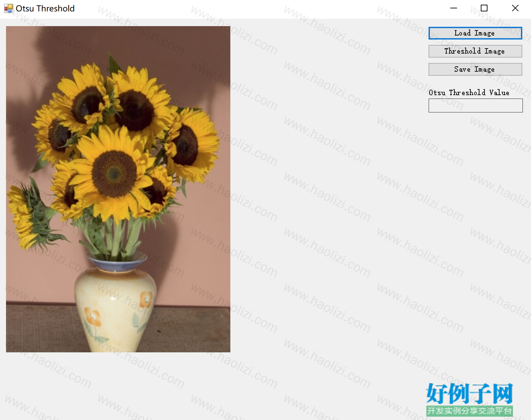Close the Otsu Threshold window
531x420 pixels.
point(515,8)
